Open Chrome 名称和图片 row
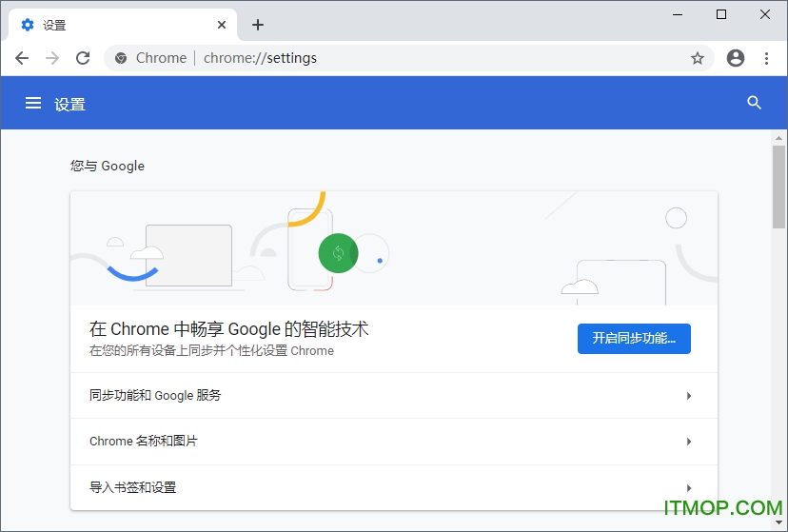Screen dimensions: 788x532 393,442
